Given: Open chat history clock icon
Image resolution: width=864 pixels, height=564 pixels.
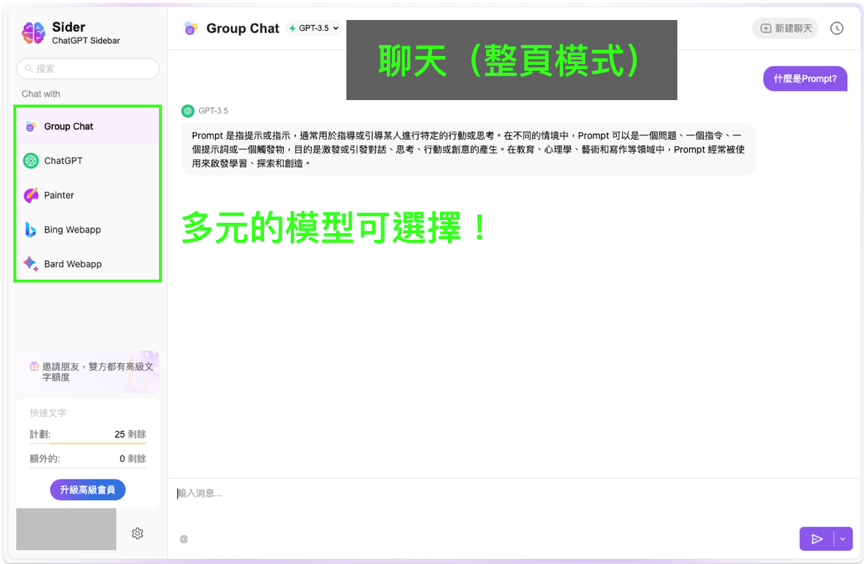Looking at the screenshot, I should point(836,28).
